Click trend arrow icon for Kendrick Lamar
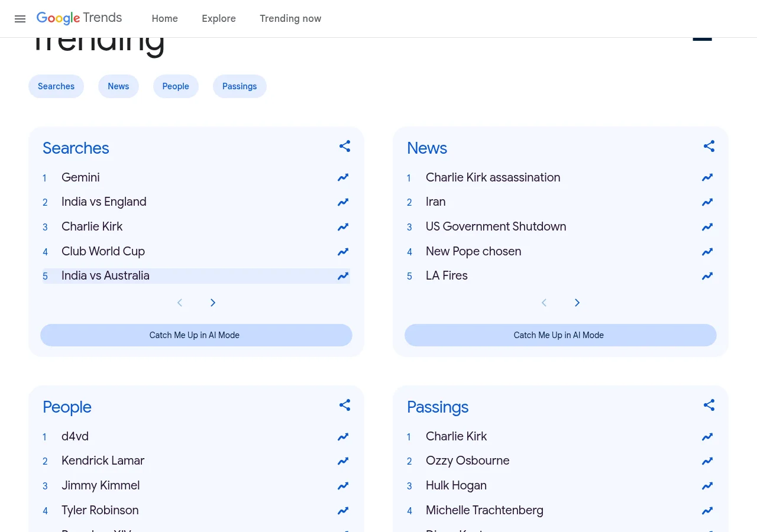Image resolution: width=757 pixels, height=532 pixels. [343, 461]
